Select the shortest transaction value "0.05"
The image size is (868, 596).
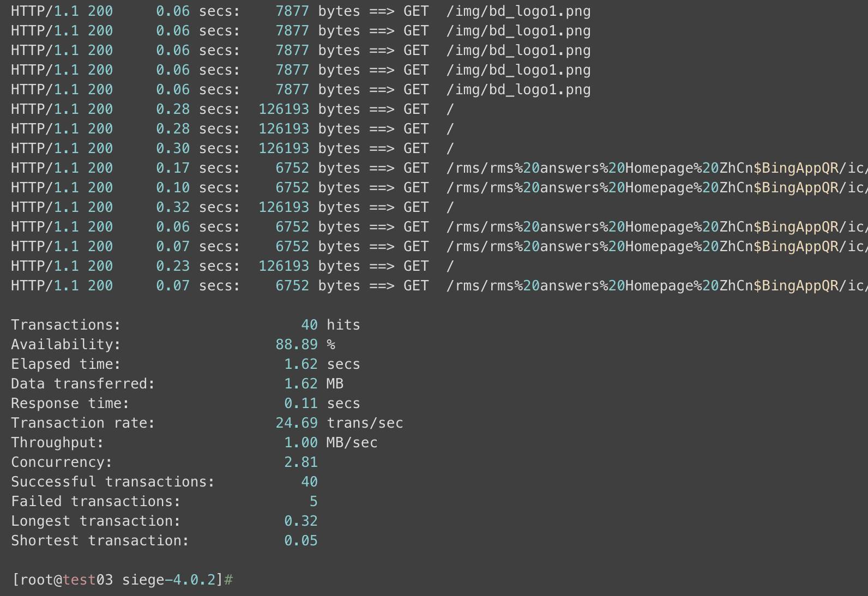(x=301, y=540)
